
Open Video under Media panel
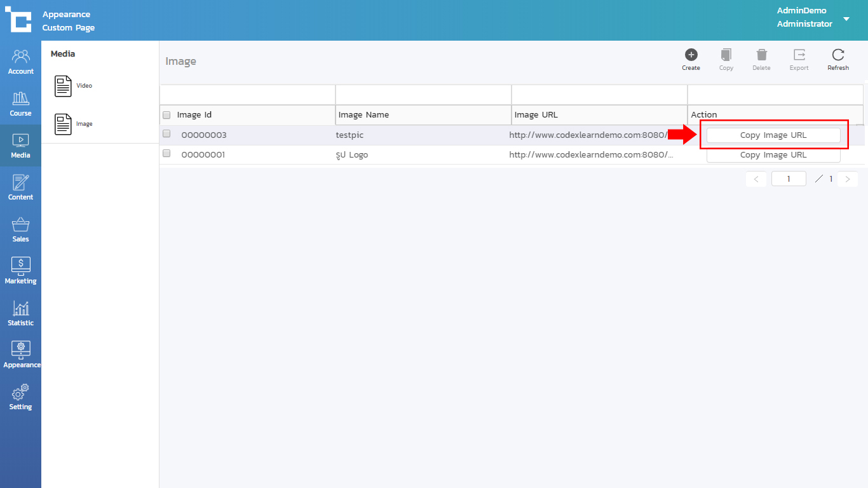64,86
